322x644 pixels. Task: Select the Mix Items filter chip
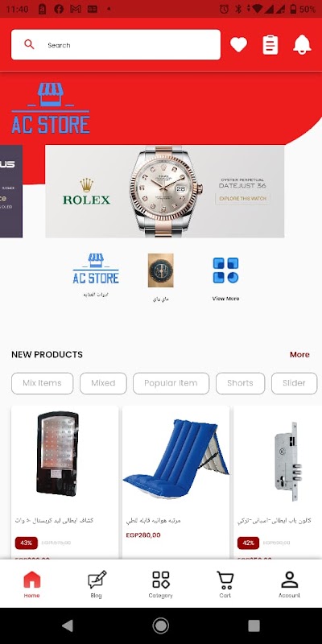coord(43,383)
